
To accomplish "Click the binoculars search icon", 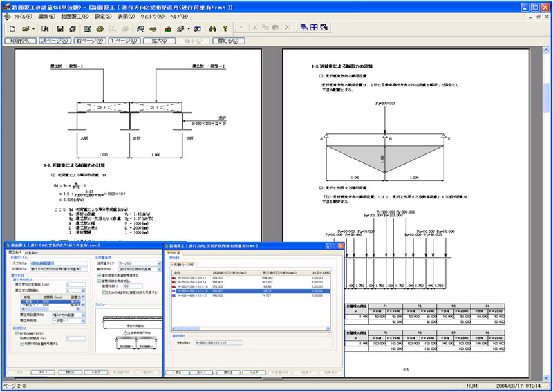I will pos(213,28).
